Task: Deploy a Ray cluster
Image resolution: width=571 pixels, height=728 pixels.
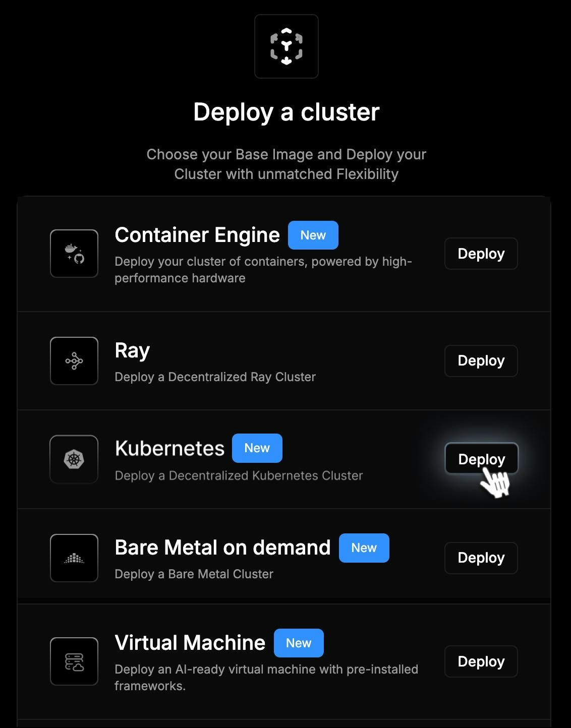Action: pyautogui.click(x=481, y=361)
